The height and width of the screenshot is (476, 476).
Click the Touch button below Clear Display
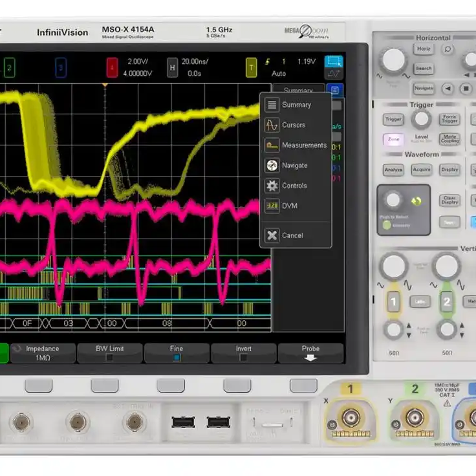pyautogui.click(x=449, y=222)
